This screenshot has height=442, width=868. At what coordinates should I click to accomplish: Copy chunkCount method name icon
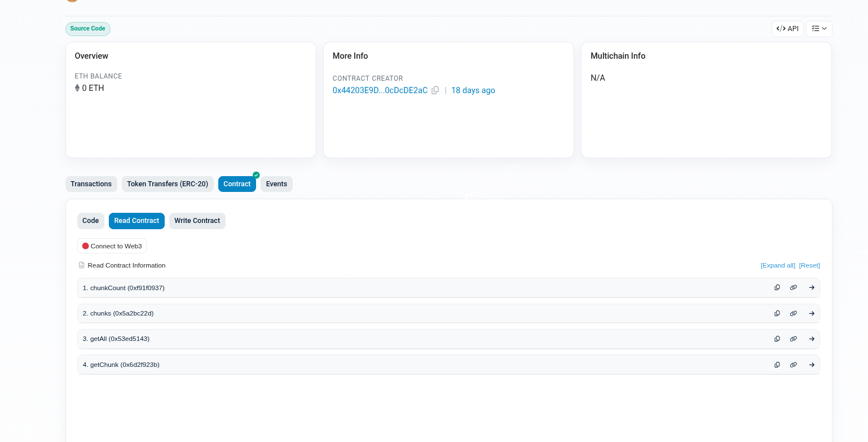tap(777, 287)
